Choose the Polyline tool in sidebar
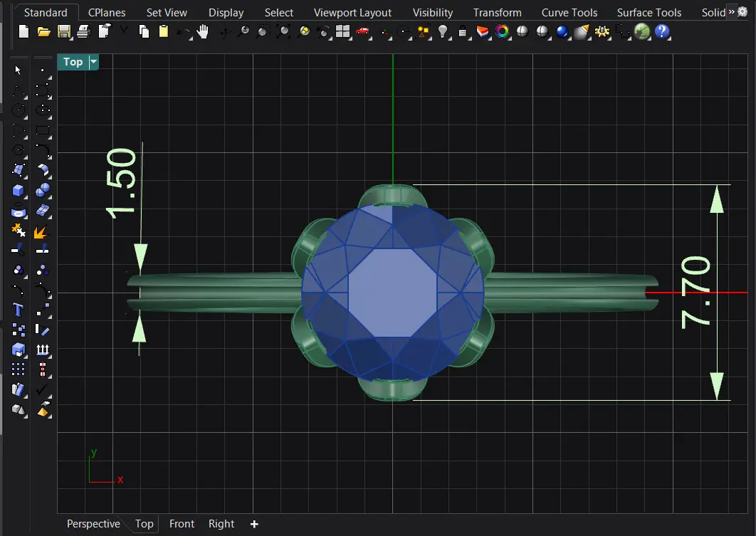This screenshot has height=536, width=756. (19, 90)
